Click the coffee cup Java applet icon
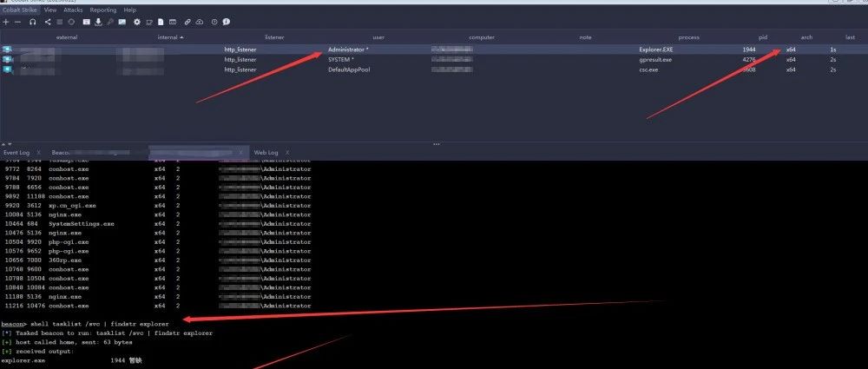This screenshot has height=369, width=868. [149, 23]
